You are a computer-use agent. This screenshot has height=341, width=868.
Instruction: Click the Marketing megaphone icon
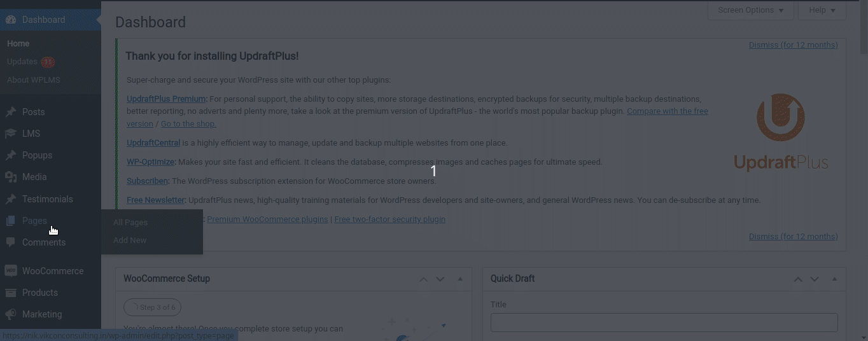coord(11,314)
